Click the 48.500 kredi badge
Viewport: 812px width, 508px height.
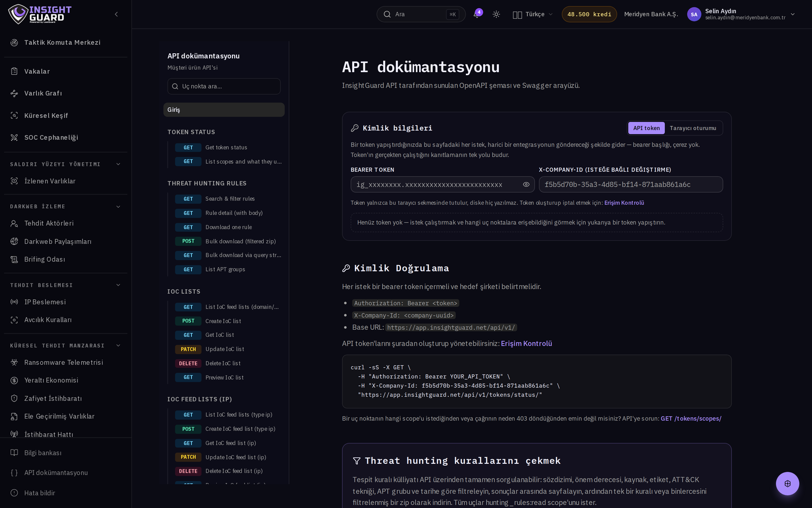point(589,14)
